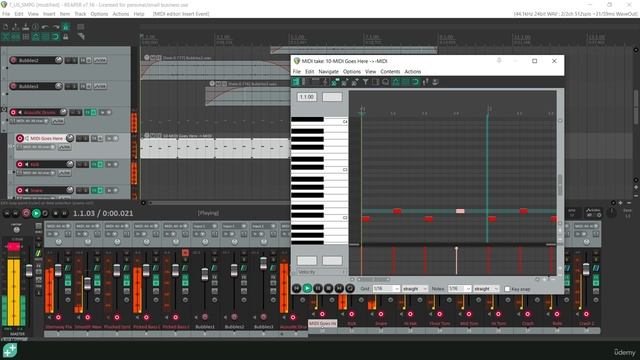
Task: Click the MIDI editor speech bubble icon
Action: point(385,82)
